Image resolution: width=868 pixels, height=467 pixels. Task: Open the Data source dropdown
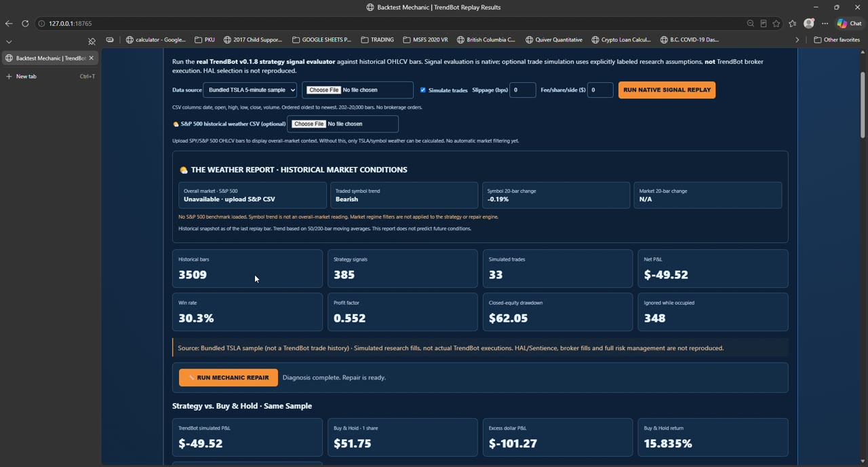[x=251, y=90]
